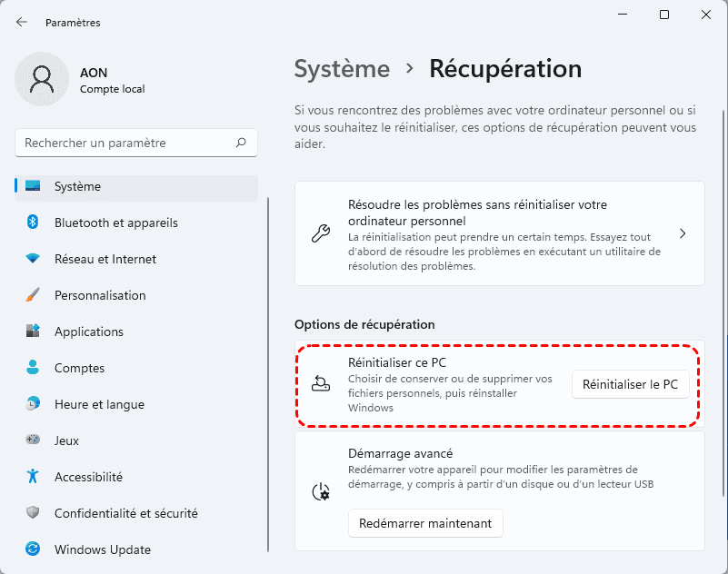Click the search magnifier icon

point(241,143)
